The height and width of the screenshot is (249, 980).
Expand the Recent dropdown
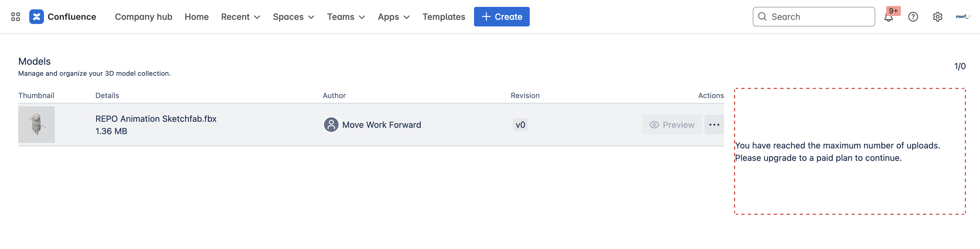(240, 17)
